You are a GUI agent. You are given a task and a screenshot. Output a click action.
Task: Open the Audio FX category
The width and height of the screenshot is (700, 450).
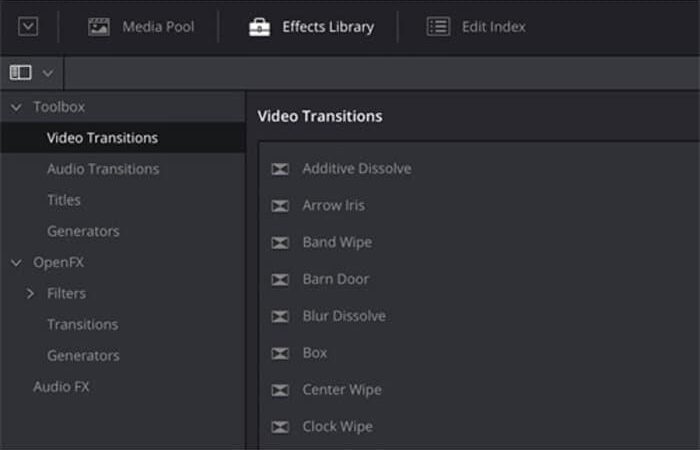61,386
